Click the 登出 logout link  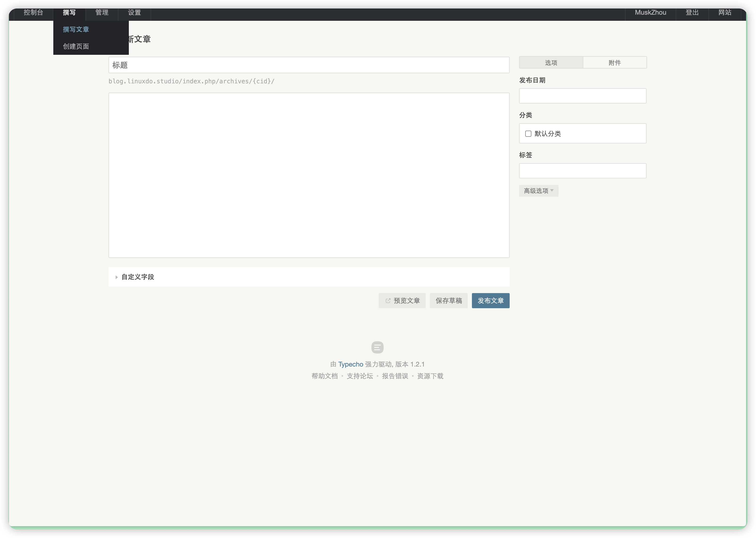point(692,13)
